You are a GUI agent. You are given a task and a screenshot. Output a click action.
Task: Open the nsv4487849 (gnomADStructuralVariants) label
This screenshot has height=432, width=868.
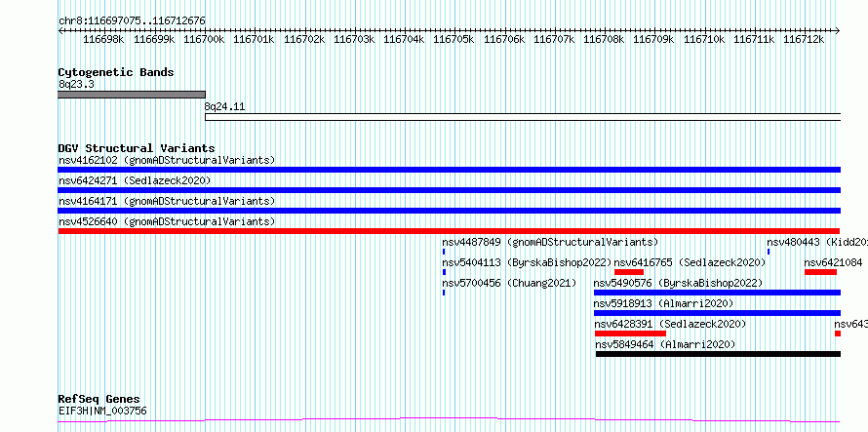[x=550, y=242]
